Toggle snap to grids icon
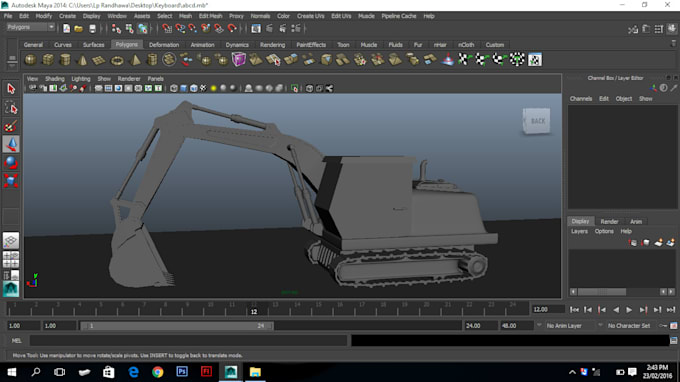 [167, 29]
